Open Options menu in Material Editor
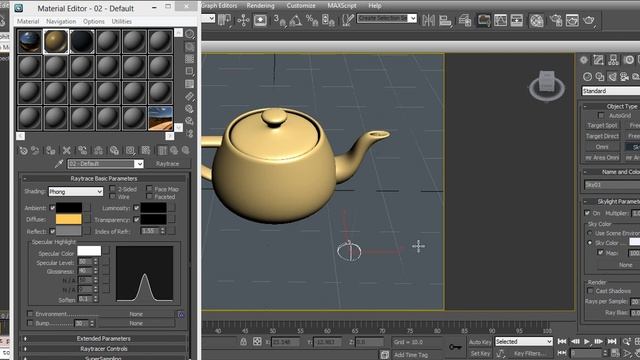 [x=93, y=21]
